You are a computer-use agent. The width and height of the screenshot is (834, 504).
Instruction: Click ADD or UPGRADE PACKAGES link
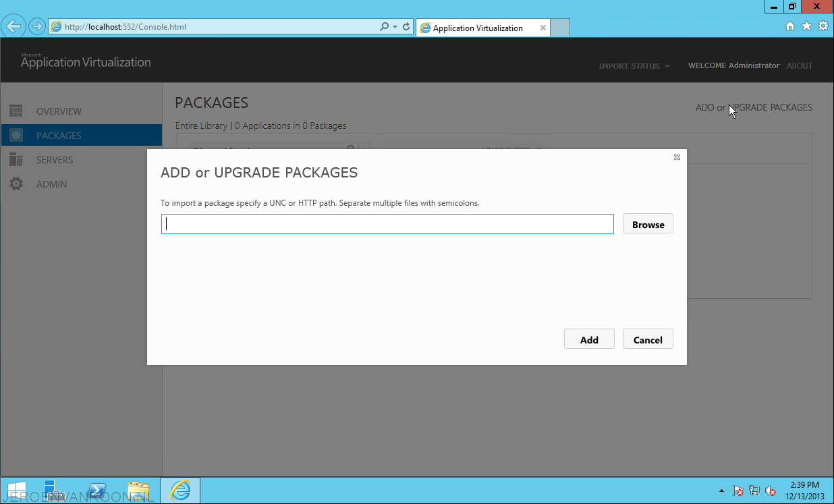point(754,107)
